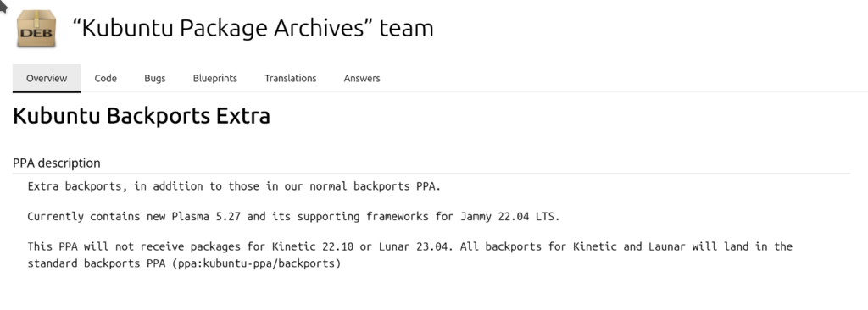This screenshot has width=868, height=310.
Task: Switch to the Translations tab
Action: tap(290, 78)
